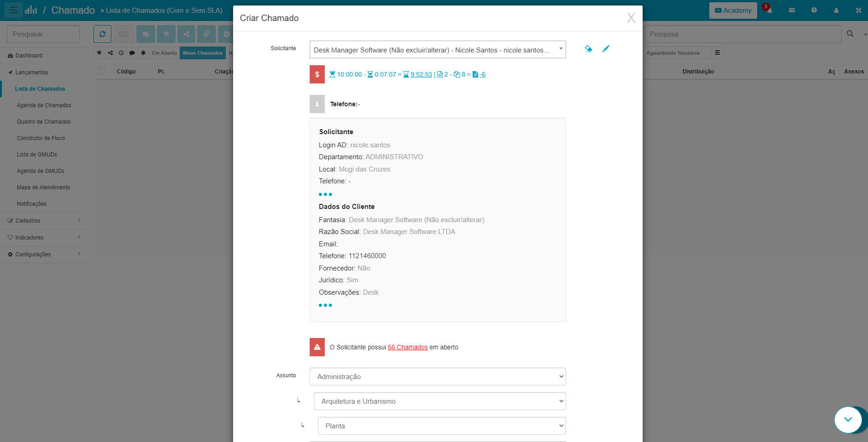Open Mapa de Atendimento in sidebar
The image size is (868, 442).
point(43,187)
